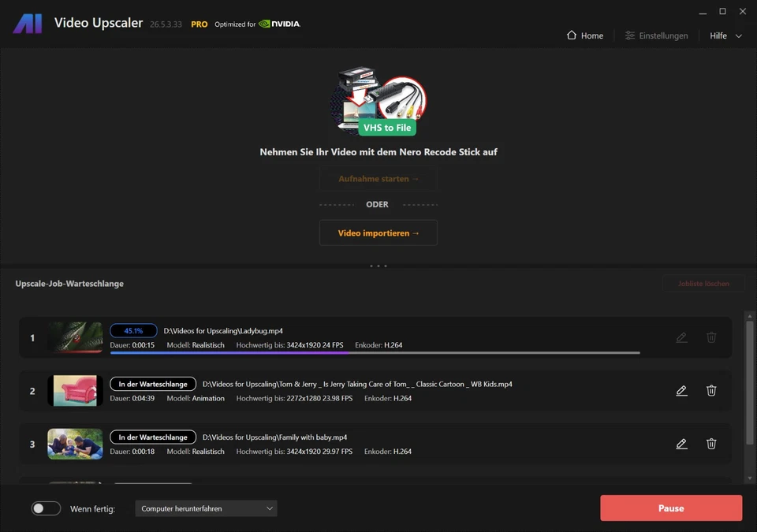Open the Computer herunterfahren dropdown
The width and height of the screenshot is (757, 532).
coord(205,508)
